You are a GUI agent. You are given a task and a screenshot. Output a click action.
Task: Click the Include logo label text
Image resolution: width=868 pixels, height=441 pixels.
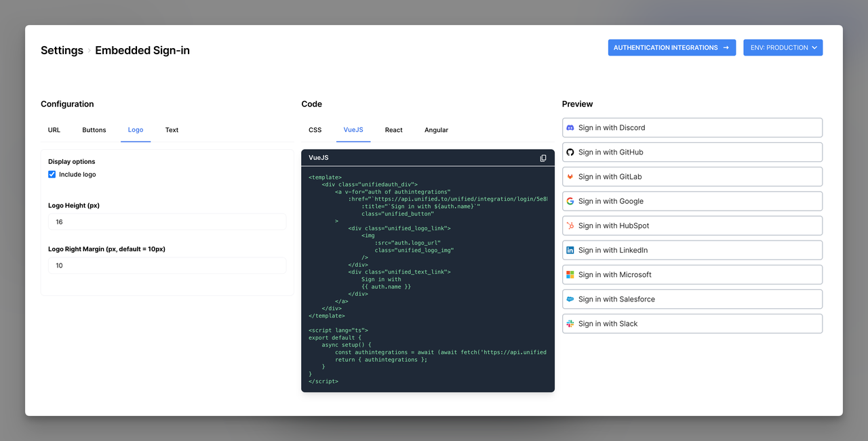[77, 174]
